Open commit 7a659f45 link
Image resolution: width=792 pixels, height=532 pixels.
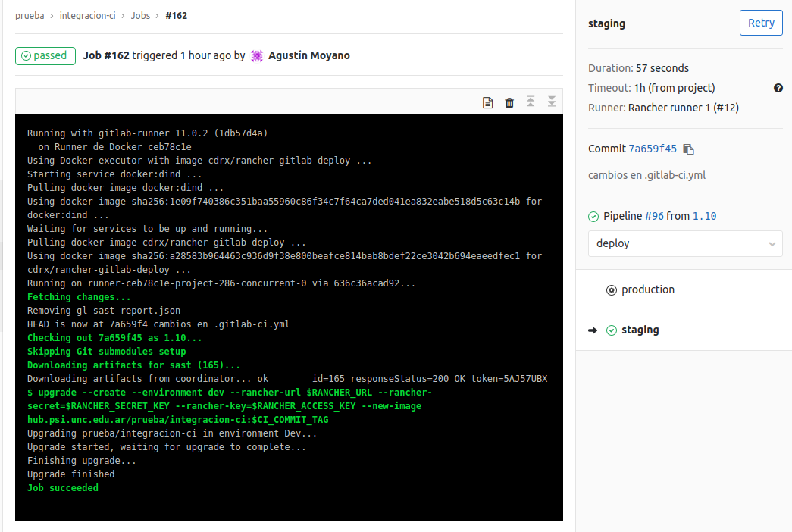coord(652,149)
